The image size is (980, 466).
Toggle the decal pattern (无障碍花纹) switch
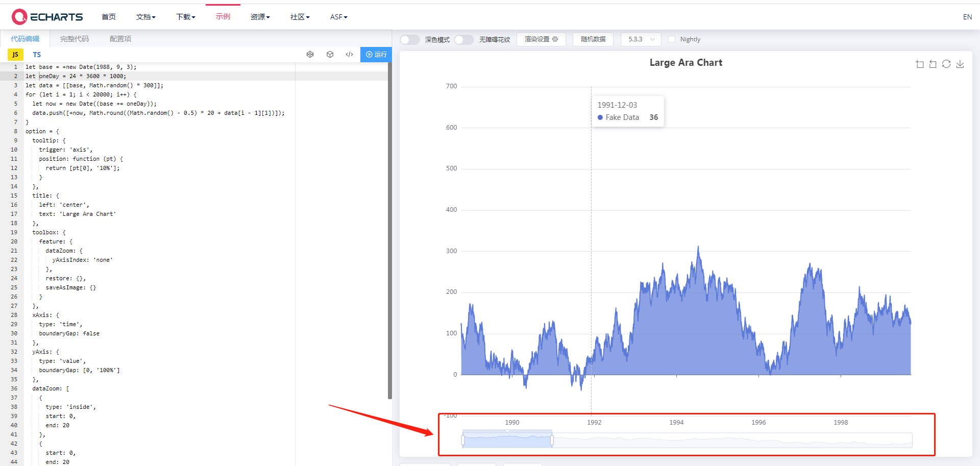[x=464, y=39]
